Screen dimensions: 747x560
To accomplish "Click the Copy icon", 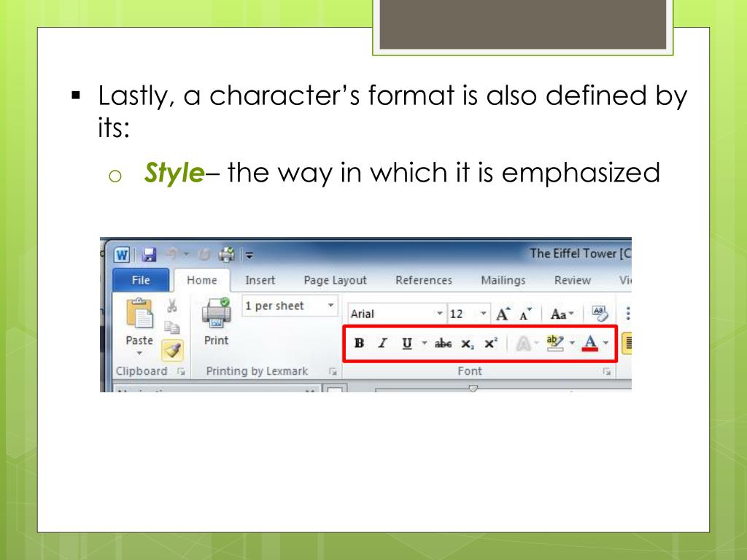I will click(x=172, y=327).
